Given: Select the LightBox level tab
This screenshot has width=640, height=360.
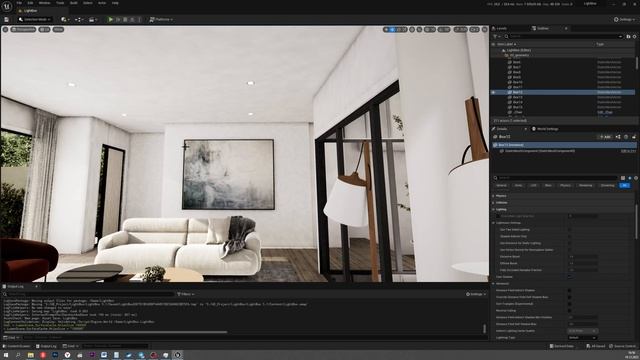Looking at the screenshot, I should pos(30,11).
